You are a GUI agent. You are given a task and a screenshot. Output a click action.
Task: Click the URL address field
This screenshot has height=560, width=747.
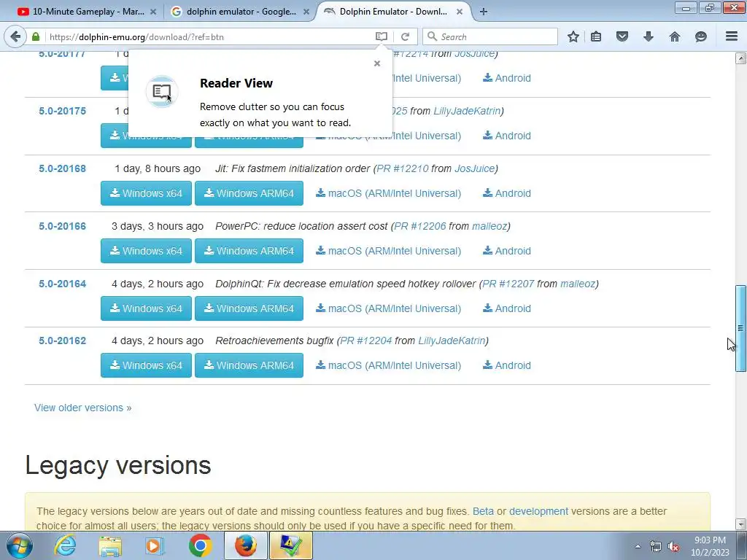[209, 36]
